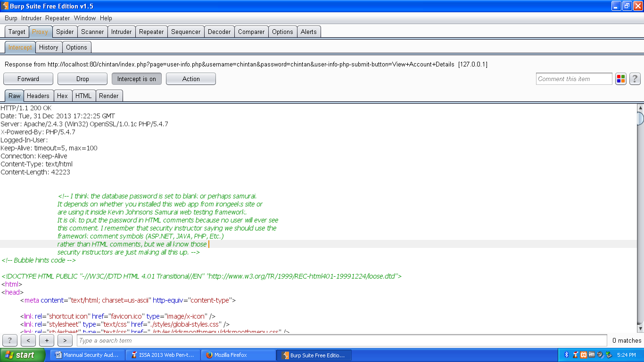Image resolution: width=644 pixels, height=362 pixels.
Task: Click the colored highlight squares icon
Action: tap(621, 79)
